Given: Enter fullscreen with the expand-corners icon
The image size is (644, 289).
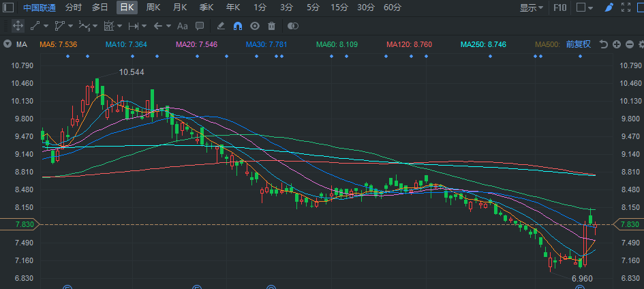Looking at the screenshot, I should (x=626, y=7).
